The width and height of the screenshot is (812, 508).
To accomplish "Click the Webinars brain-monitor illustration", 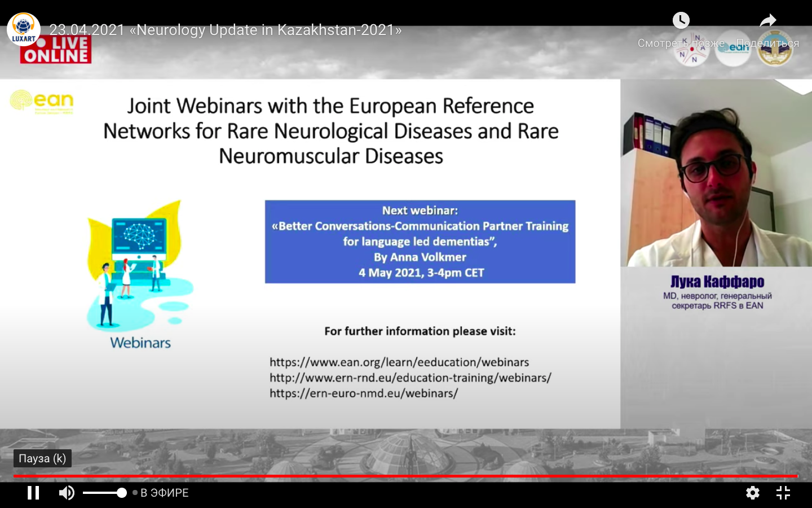I will pos(140,265).
